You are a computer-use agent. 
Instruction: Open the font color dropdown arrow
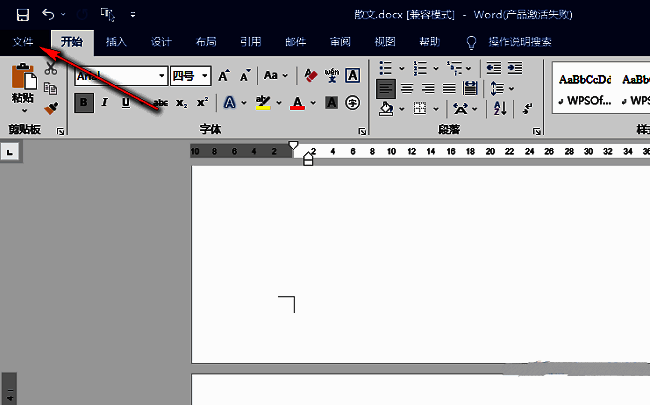tap(314, 103)
